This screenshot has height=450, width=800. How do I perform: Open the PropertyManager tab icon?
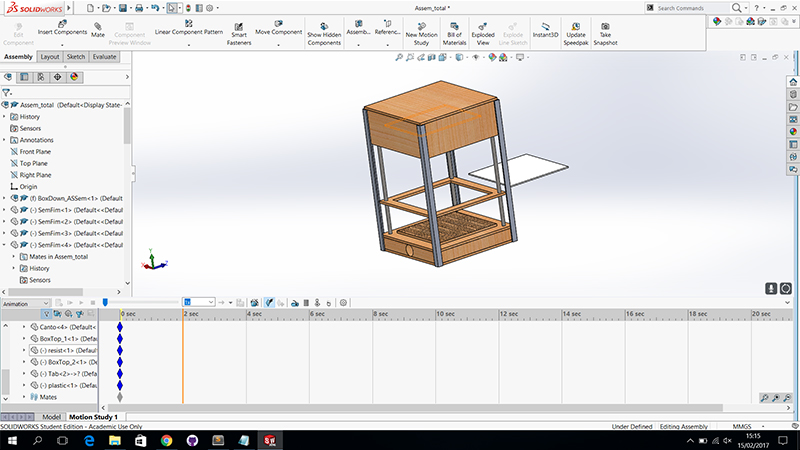click(24, 77)
